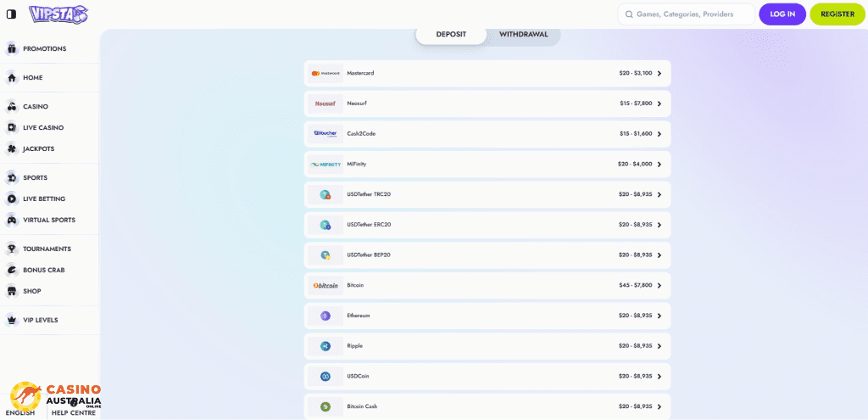Screen dimensions: 868x420
Task: Click the $20 - $4,000 limit text
Action: coord(635,164)
